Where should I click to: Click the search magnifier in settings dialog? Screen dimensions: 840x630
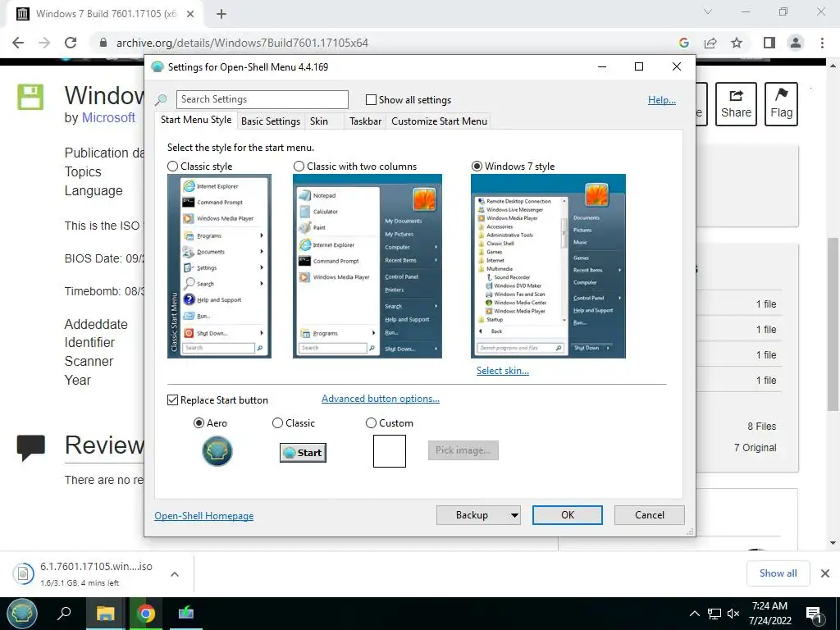[x=161, y=99]
